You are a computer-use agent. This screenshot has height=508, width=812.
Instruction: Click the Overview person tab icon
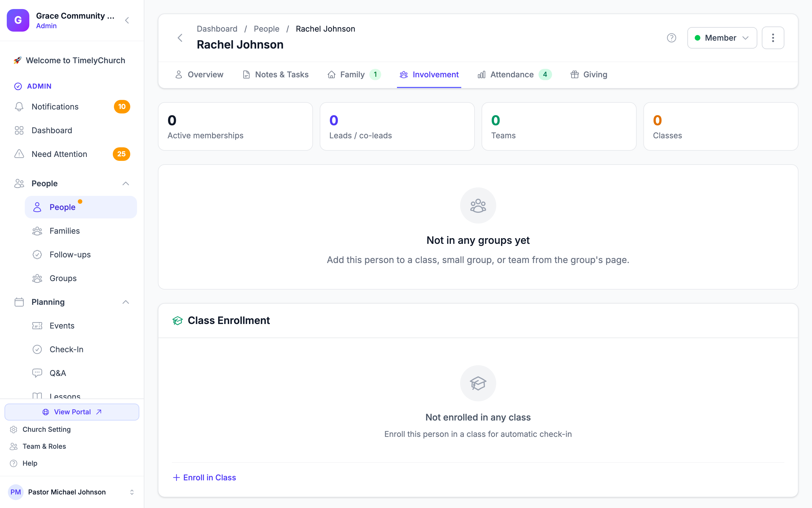179,75
